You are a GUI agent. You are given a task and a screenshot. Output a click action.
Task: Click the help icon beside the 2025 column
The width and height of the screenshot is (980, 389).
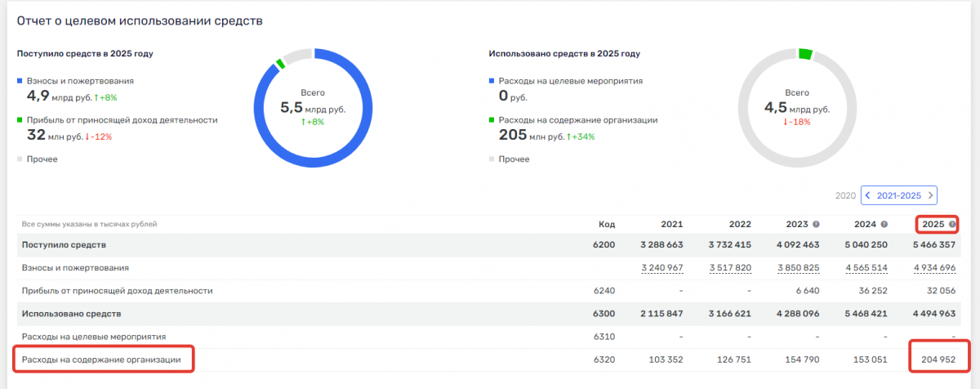tap(952, 224)
